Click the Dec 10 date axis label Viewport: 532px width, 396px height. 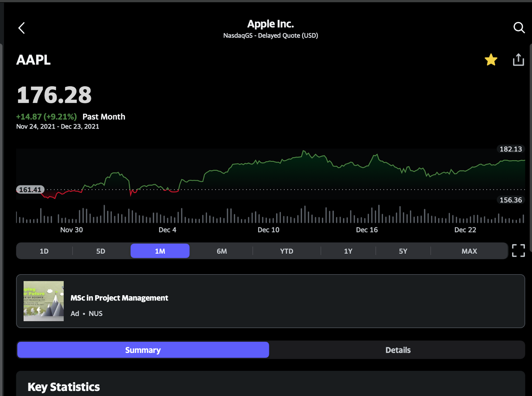coord(269,230)
